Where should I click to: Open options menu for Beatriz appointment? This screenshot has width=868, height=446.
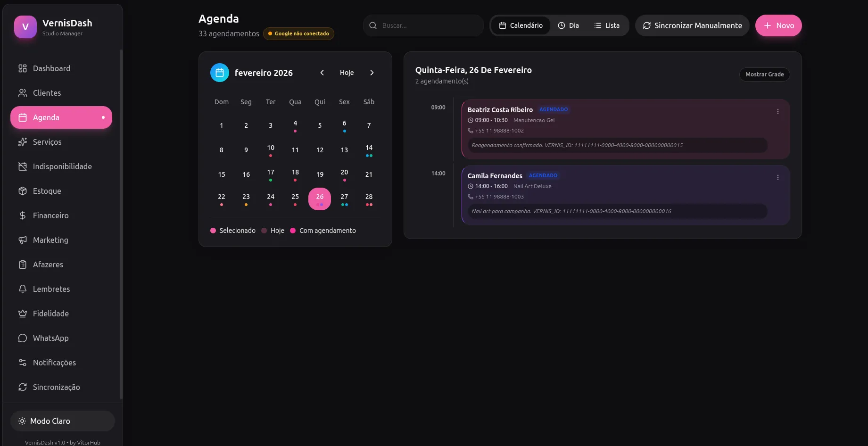tap(778, 111)
